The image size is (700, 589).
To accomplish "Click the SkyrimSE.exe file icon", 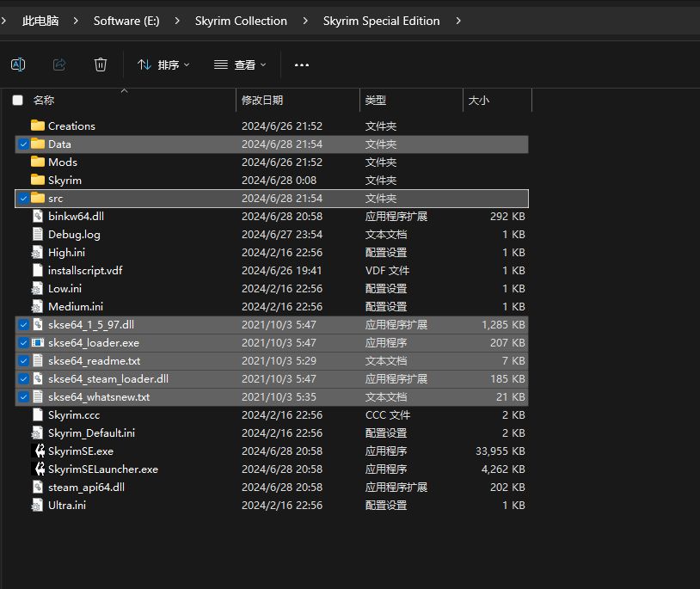I will [38, 451].
